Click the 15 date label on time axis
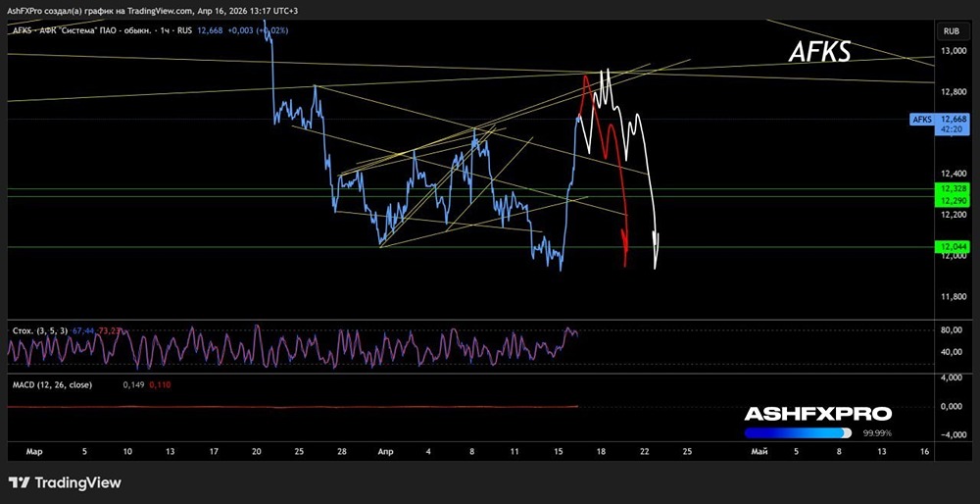Viewport: 980px width, 504px height. coord(559,451)
